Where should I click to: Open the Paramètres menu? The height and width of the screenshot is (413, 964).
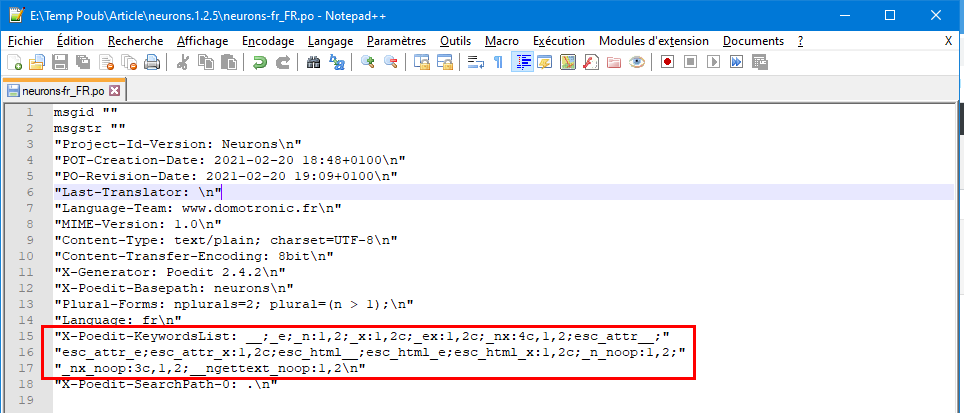[x=396, y=41]
